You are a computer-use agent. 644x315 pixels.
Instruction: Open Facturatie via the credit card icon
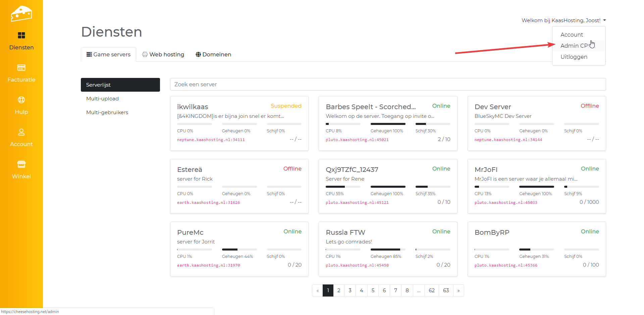pyautogui.click(x=21, y=68)
